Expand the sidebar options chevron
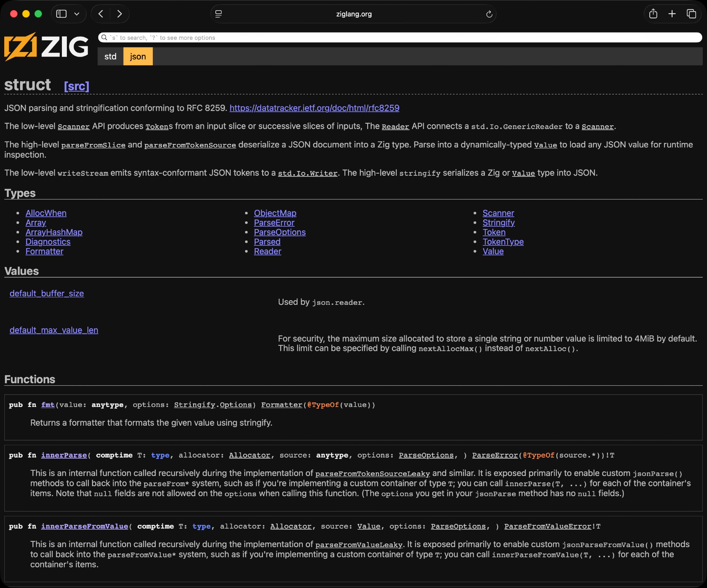The image size is (707, 588). [x=77, y=14]
